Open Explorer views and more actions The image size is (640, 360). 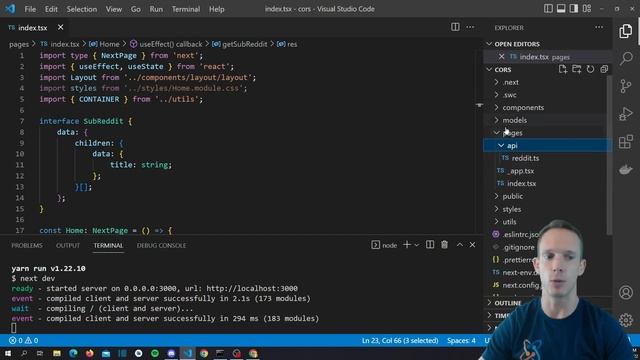click(x=599, y=27)
